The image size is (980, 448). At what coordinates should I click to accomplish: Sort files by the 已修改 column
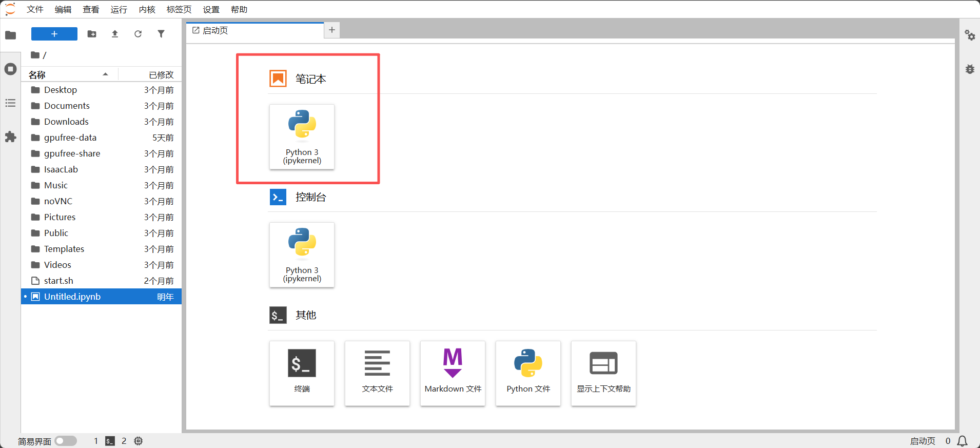(x=161, y=75)
